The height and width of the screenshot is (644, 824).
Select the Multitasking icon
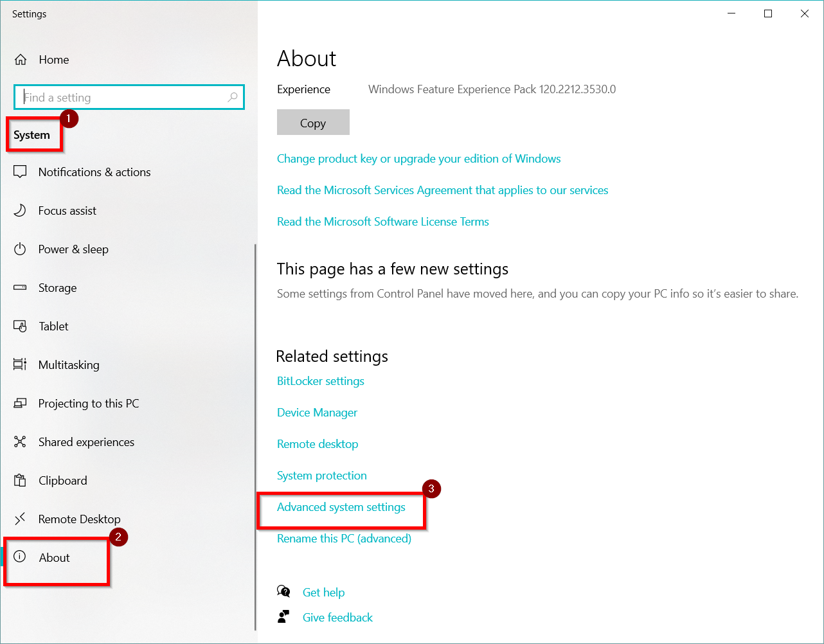coord(20,364)
